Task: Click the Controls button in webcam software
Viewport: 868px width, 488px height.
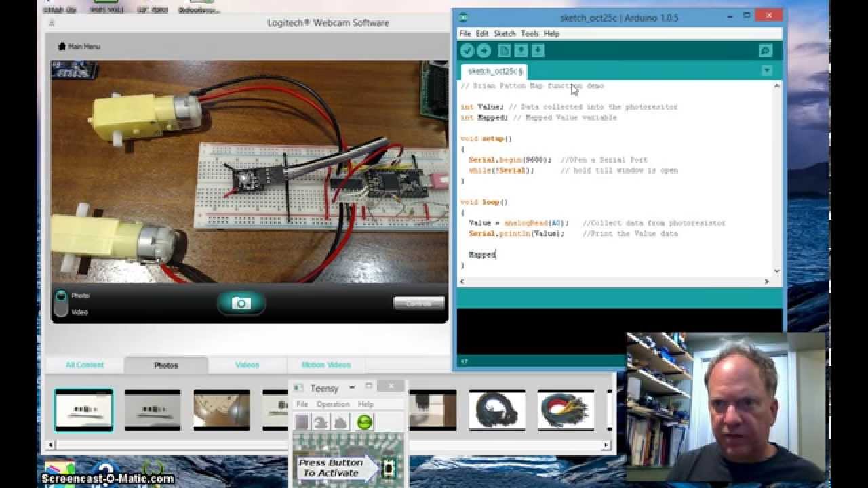Action: click(419, 303)
